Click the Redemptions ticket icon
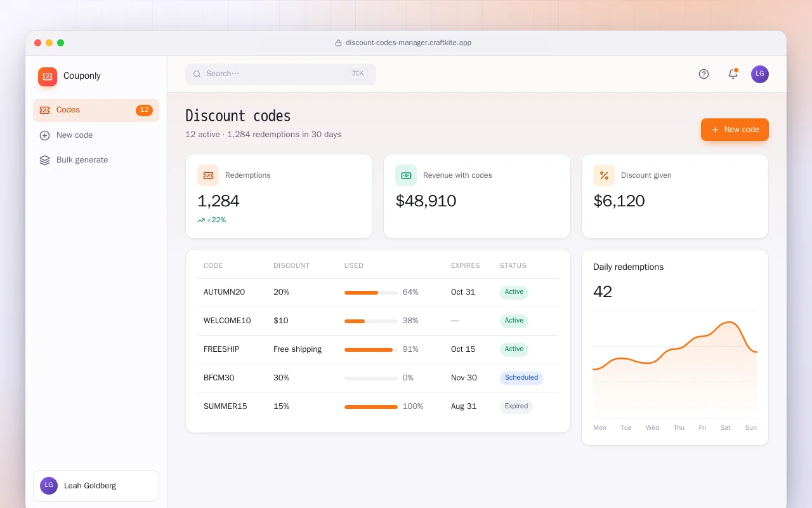 208,175
